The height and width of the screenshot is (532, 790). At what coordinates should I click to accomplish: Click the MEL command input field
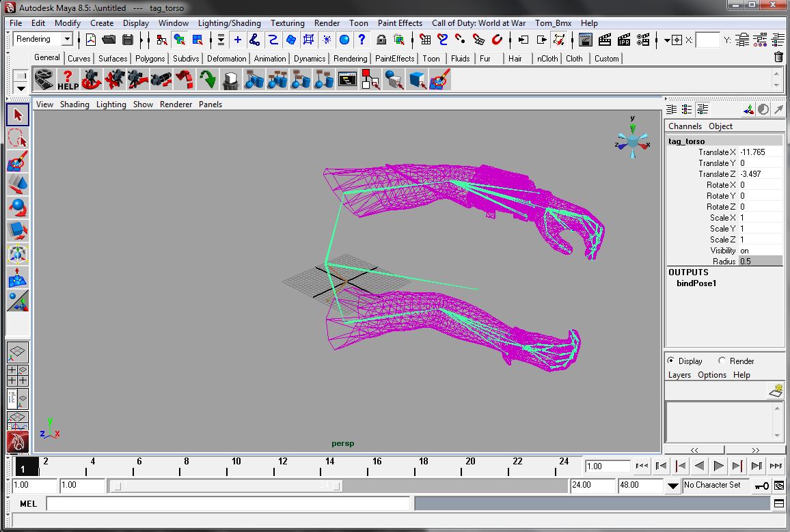click(x=228, y=503)
